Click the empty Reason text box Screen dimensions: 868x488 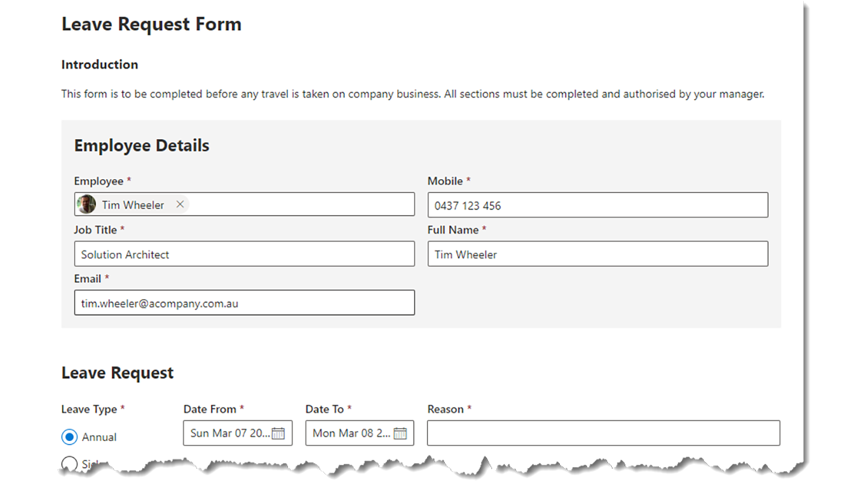coord(603,433)
